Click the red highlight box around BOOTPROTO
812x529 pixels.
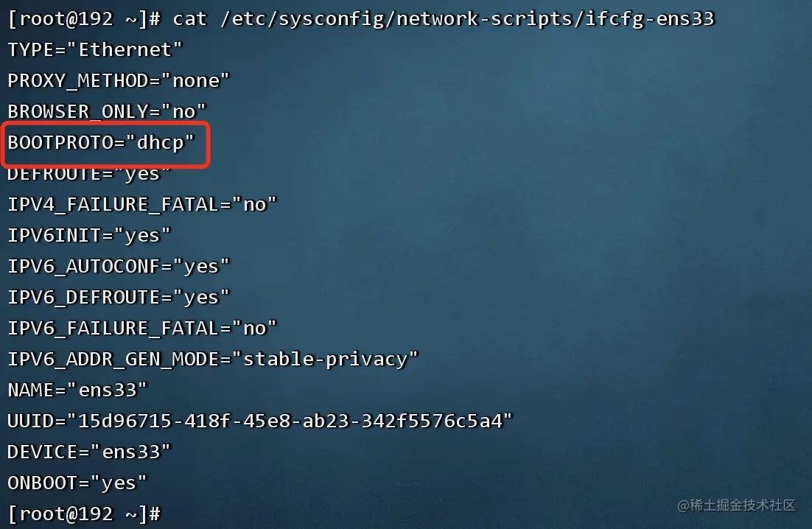pos(105,145)
